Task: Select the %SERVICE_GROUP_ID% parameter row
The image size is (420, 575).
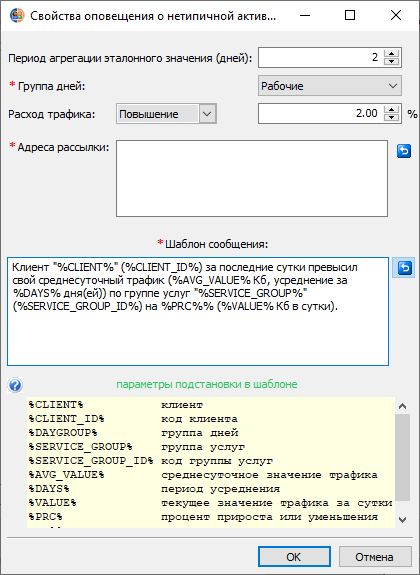Action: point(211,461)
